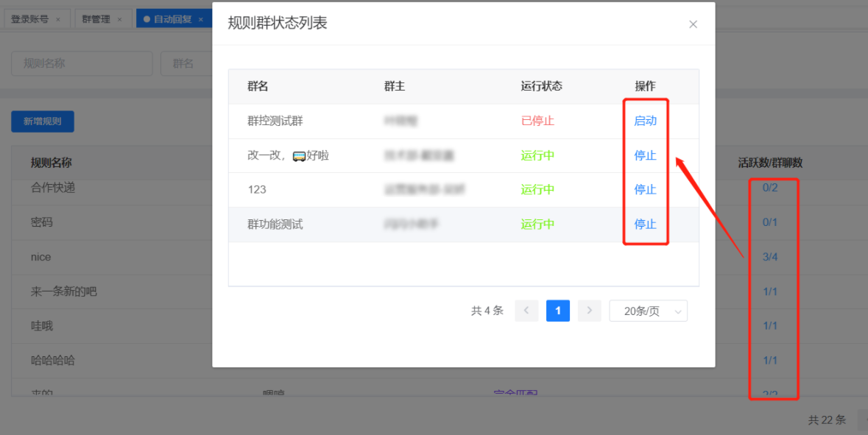Click 停止 for the 改一改 group row

click(645, 155)
